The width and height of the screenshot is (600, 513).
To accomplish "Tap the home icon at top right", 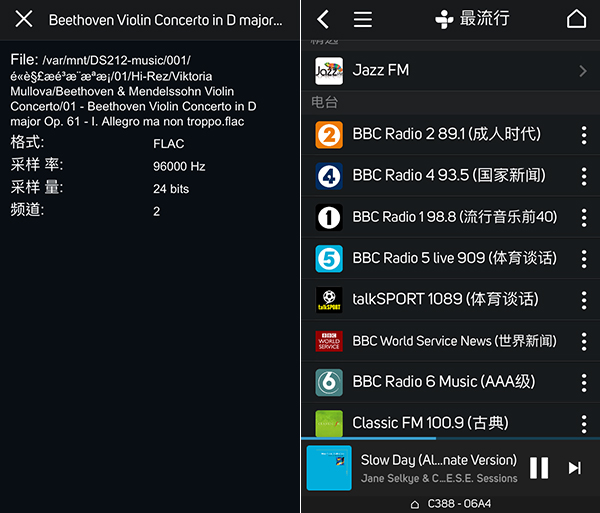I will point(576,19).
